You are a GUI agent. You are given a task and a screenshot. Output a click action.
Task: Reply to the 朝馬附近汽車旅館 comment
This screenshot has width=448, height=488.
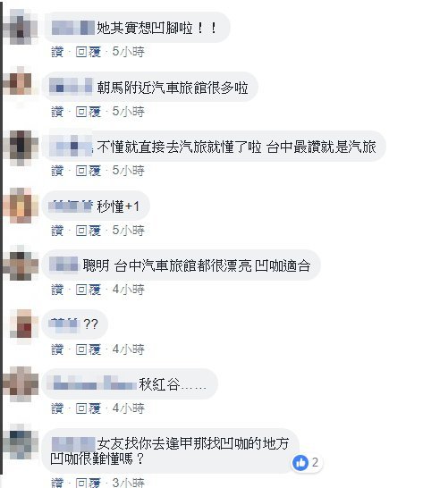(x=89, y=112)
